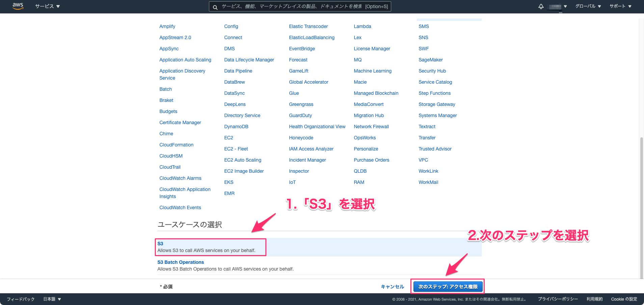Choose the Braket service
644x305 pixels.
[x=166, y=100]
